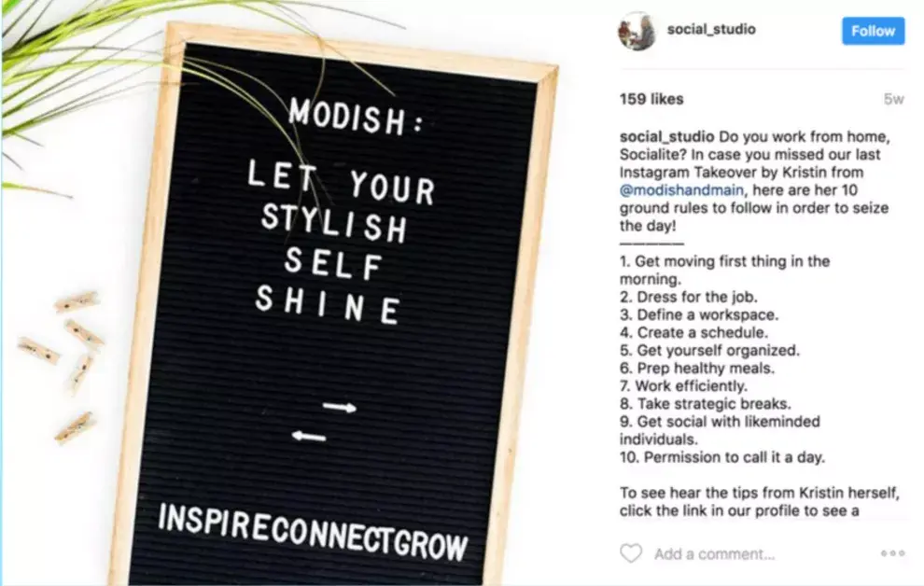Open the @modishandmain mention link
This screenshot has height=586, width=924.
coord(681,190)
